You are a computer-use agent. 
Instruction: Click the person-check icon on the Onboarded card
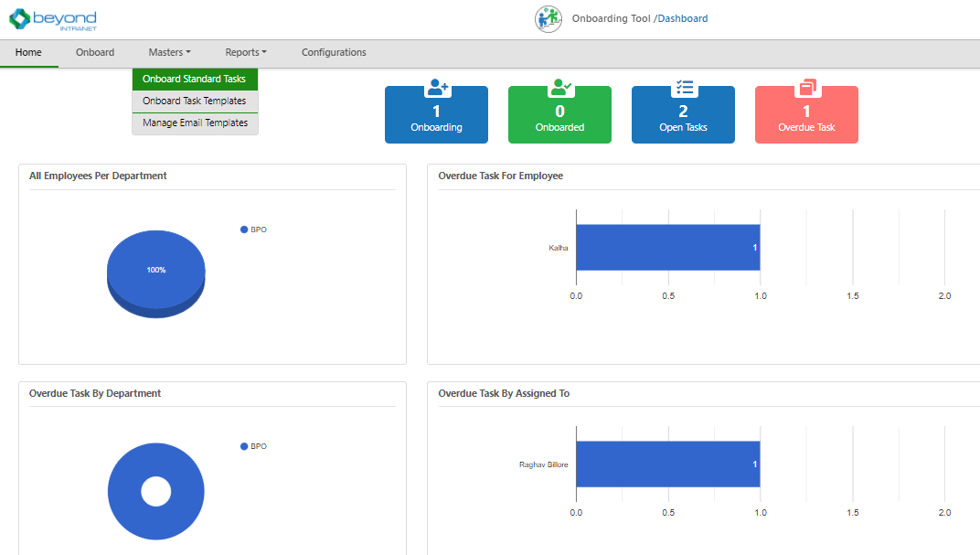(559, 88)
